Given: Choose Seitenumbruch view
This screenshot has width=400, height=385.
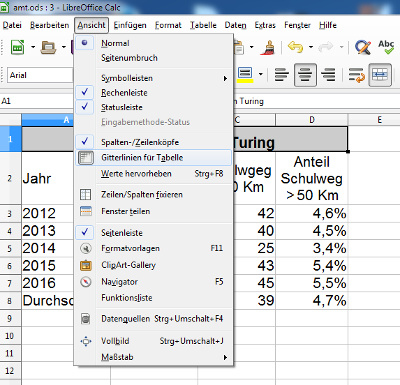Looking at the screenshot, I should [153, 58].
